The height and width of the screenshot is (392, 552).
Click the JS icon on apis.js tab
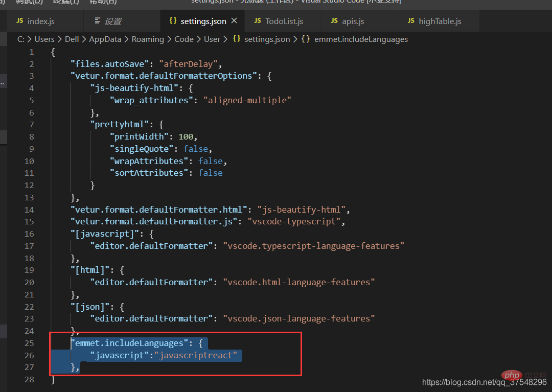(334, 21)
